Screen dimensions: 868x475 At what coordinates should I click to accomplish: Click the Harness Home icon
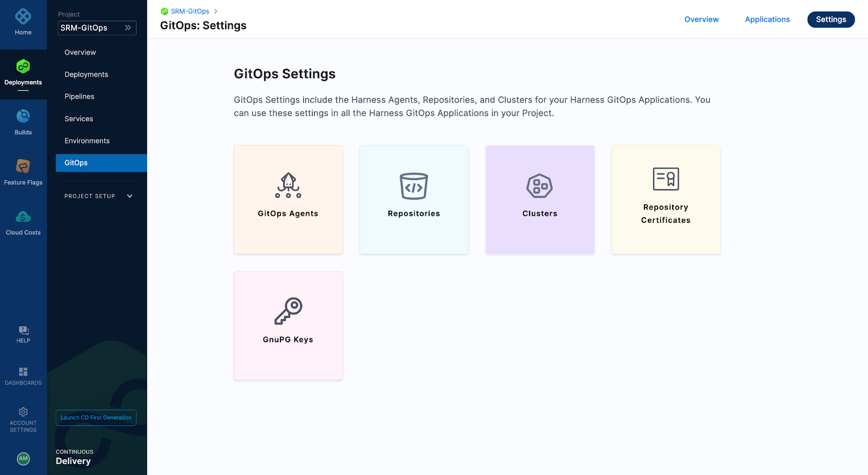[x=23, y=17]
